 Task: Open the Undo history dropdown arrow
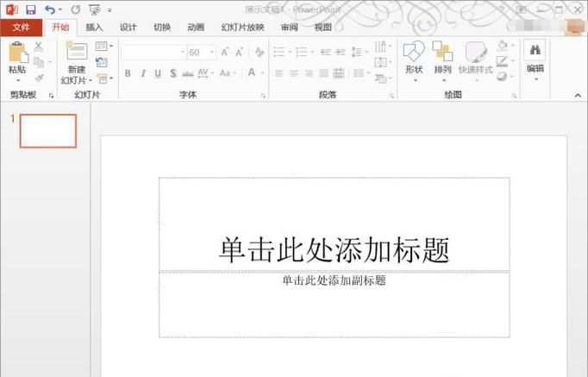tap(60, 9)
